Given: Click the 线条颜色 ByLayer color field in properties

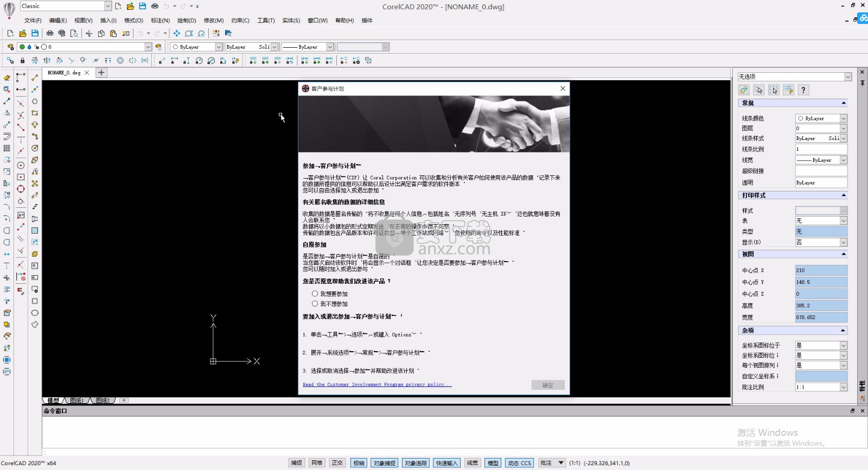Looking at the screenshot, I should click(821, 118).
